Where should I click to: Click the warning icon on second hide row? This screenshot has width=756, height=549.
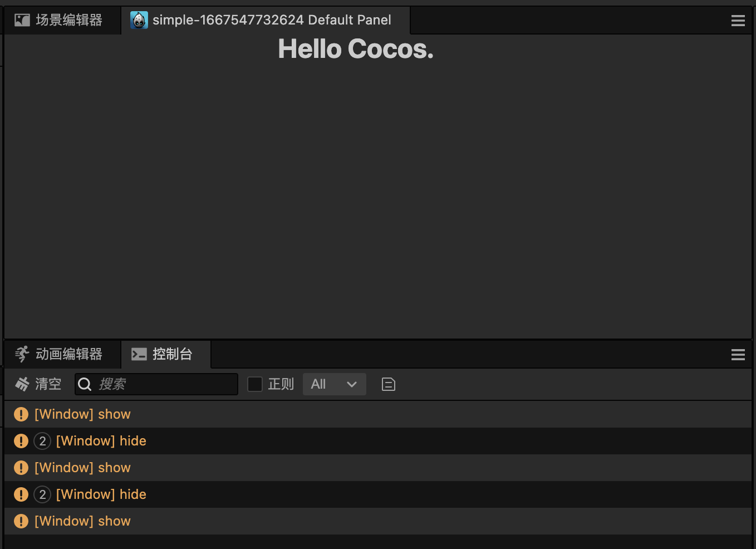coord(21,494)
